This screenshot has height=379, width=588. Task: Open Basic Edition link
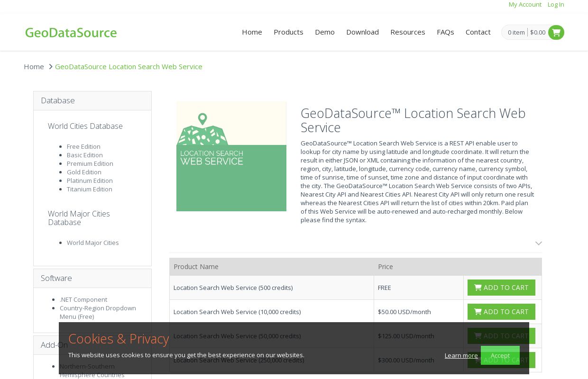point(85,155)
